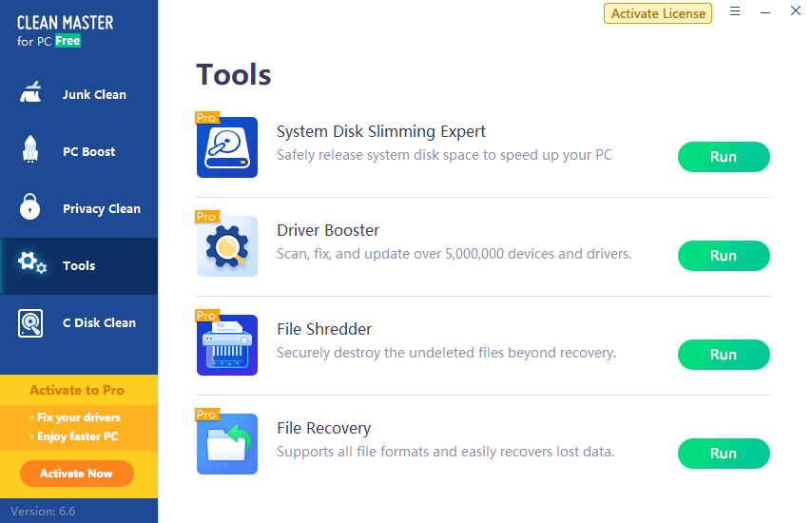
Task: Click Pro badge on File Recovery
Action: (207, 415)
